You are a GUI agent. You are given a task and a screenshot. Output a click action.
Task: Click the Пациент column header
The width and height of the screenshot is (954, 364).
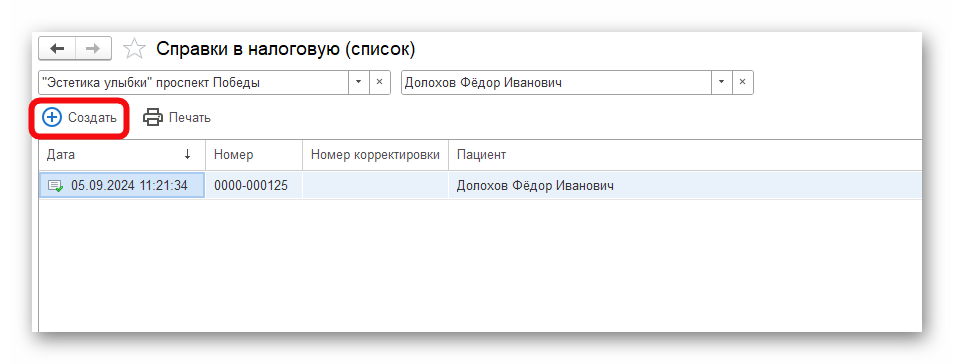(x=685, y=155)
